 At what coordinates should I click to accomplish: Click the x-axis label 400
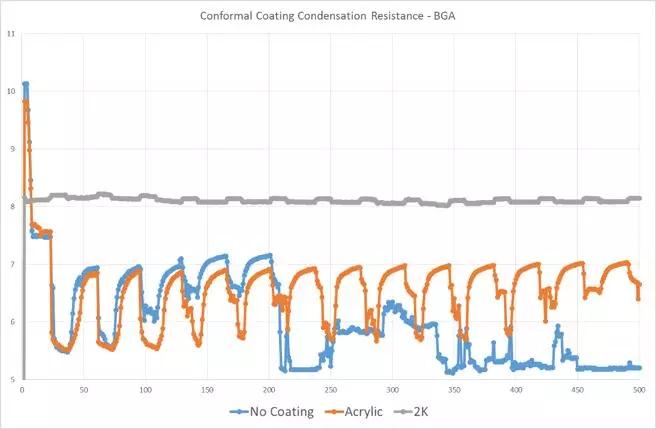[515, 389]
